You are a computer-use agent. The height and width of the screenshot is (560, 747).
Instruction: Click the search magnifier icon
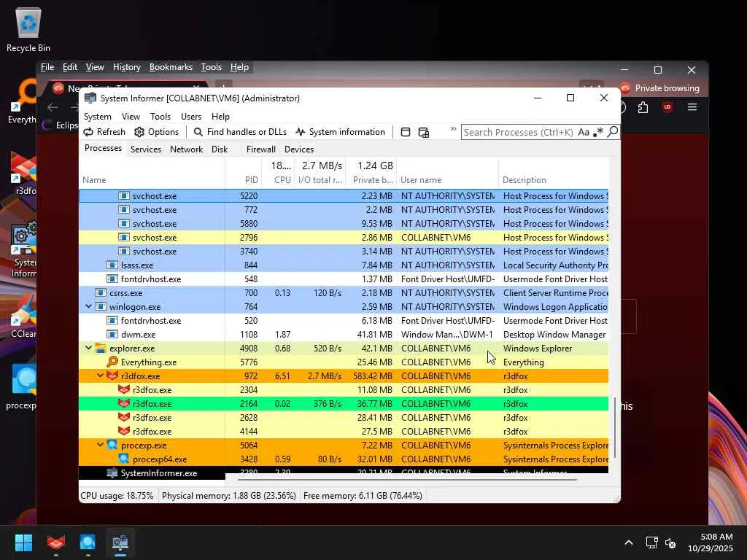(613, 131)
